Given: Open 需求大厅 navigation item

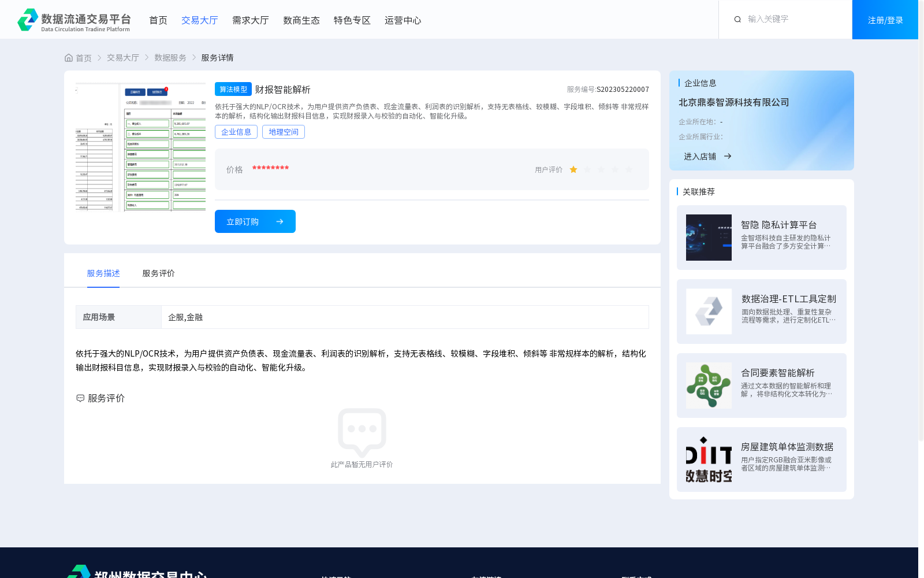Looking at the screenshot, I should [251, 20].
